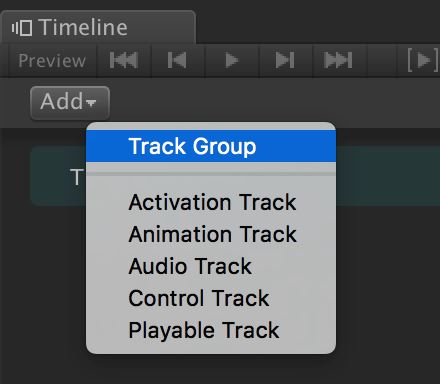Screen dimensions: 440x384
Task: Play the timeline
Action: click(x=232, y=61)
